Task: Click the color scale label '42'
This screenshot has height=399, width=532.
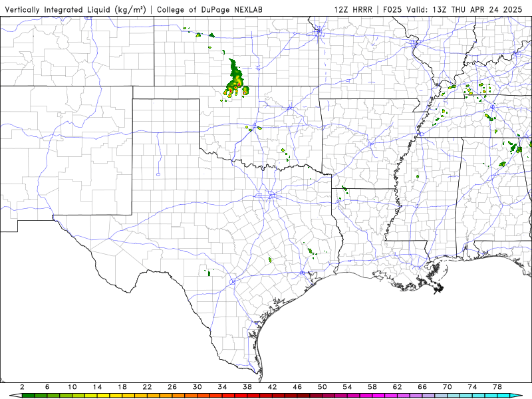Action: pos(273,387)
